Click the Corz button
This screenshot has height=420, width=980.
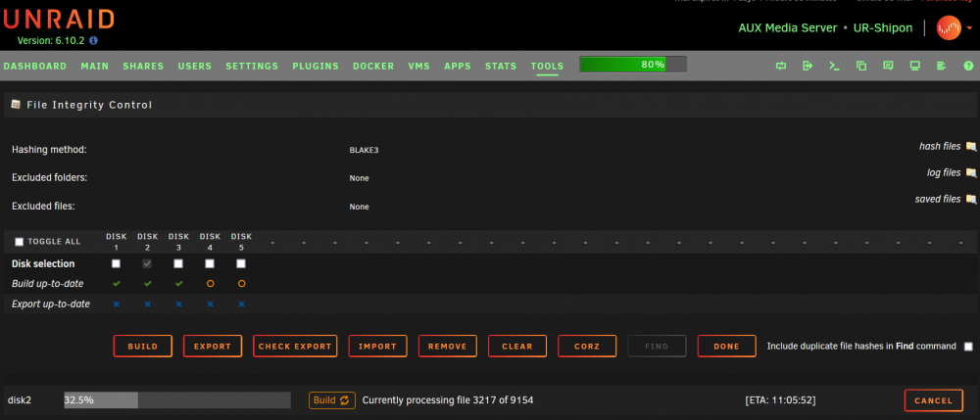tap(587, 347)
